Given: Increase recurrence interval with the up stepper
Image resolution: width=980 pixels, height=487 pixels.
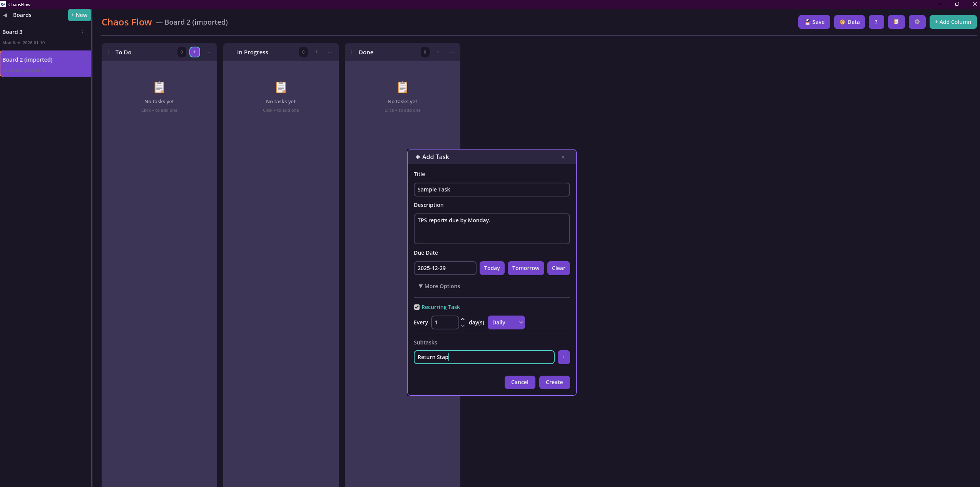Looking at the screenshot, I should [x=462, y=319].
